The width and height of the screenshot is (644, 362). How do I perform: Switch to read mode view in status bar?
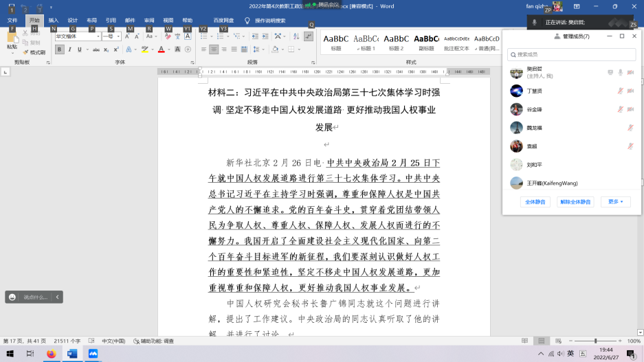coord(524,341)
